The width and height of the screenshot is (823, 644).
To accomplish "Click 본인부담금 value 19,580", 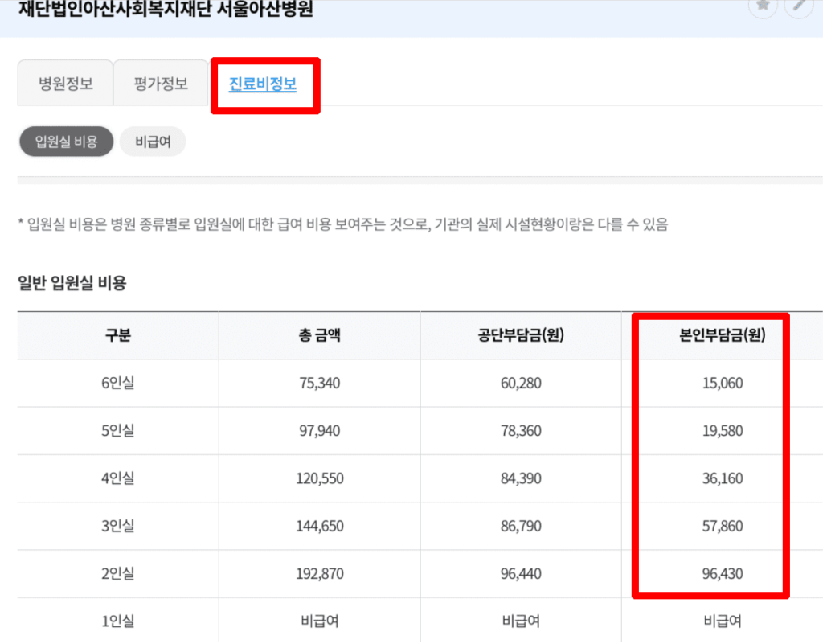I will (723, 431).
